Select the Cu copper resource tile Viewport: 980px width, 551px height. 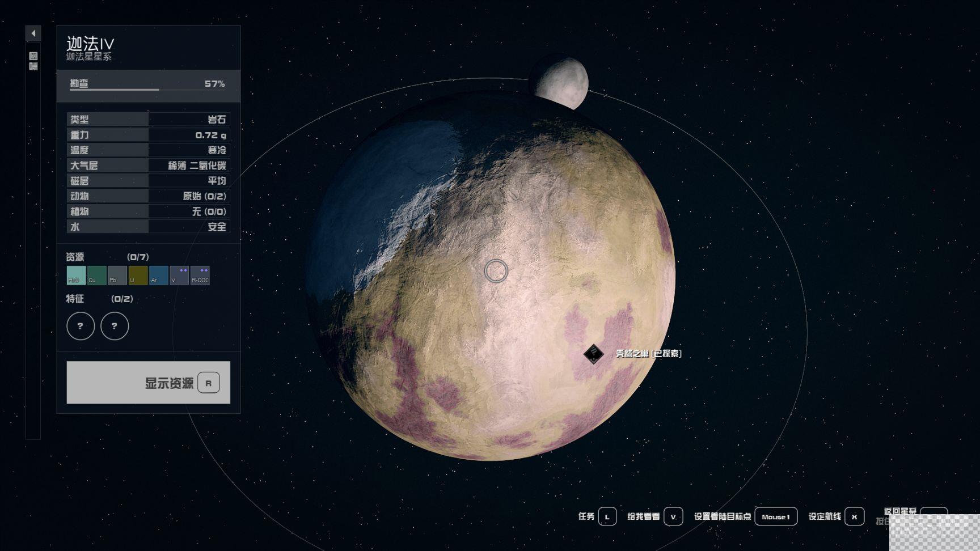coord(96,275)
